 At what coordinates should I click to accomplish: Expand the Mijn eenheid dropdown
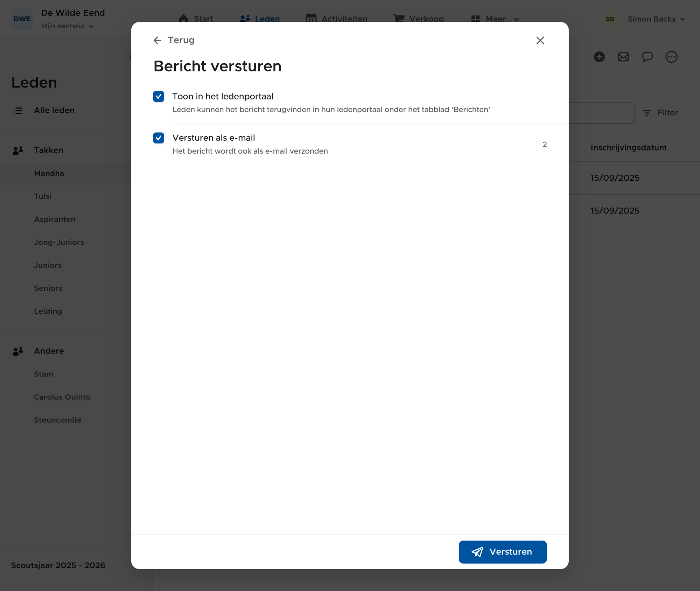(67, 26)
